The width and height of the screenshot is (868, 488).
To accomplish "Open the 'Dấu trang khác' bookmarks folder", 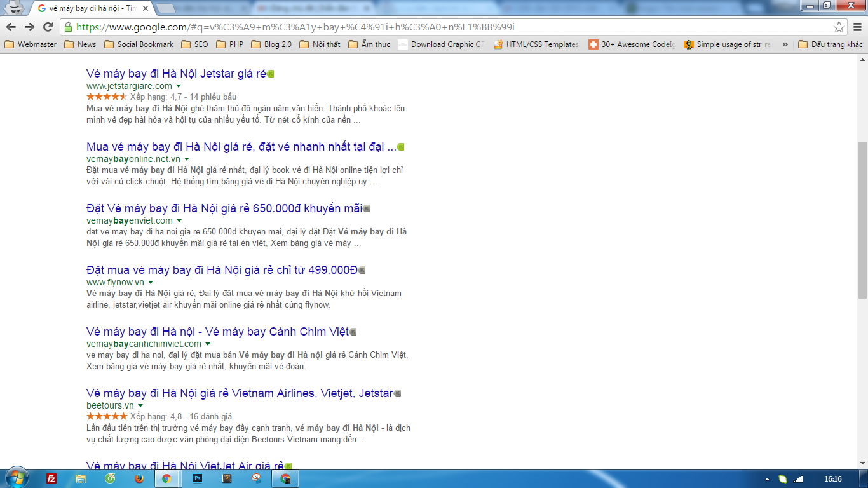I will click(830, 44).
